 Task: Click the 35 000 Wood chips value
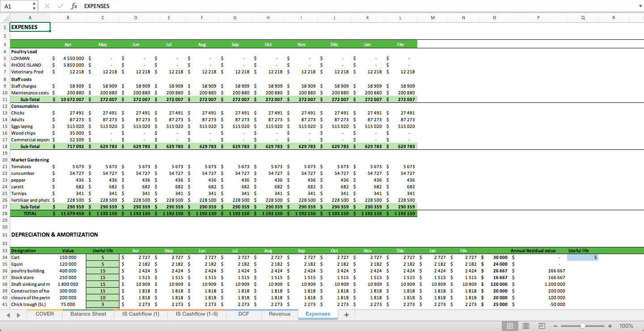[68, 133]
